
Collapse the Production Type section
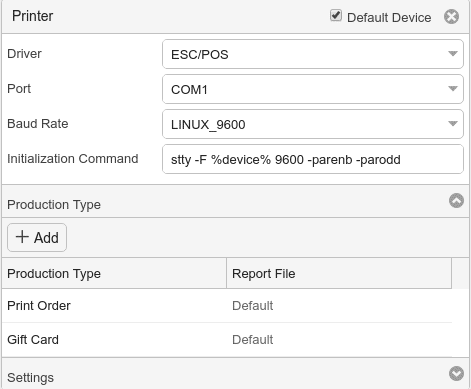(x=456, y=201)
